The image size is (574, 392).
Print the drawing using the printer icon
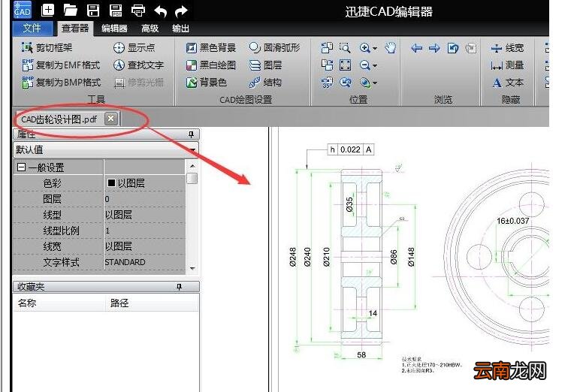tap(138, 11)
